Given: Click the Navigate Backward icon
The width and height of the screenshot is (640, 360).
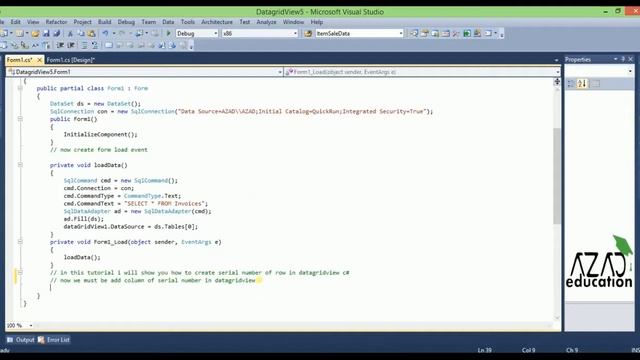Looking at the screenshot, I should click(139, 33).
